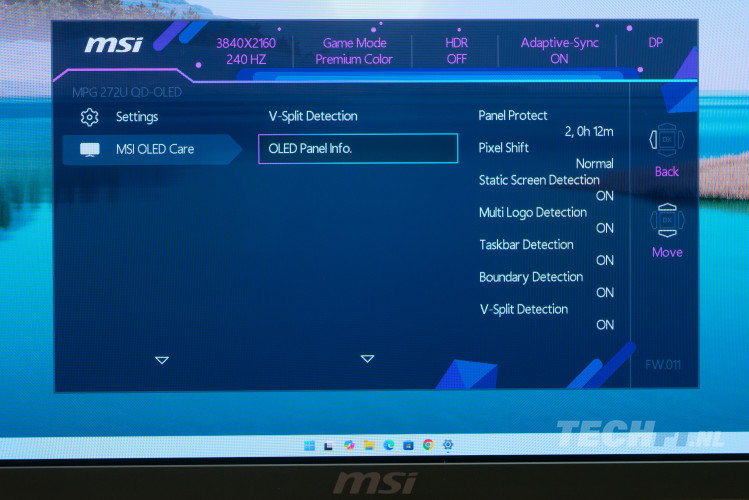Select the Settings menu entry
Screen dimensions: 749x500
[x=137, y=117]
